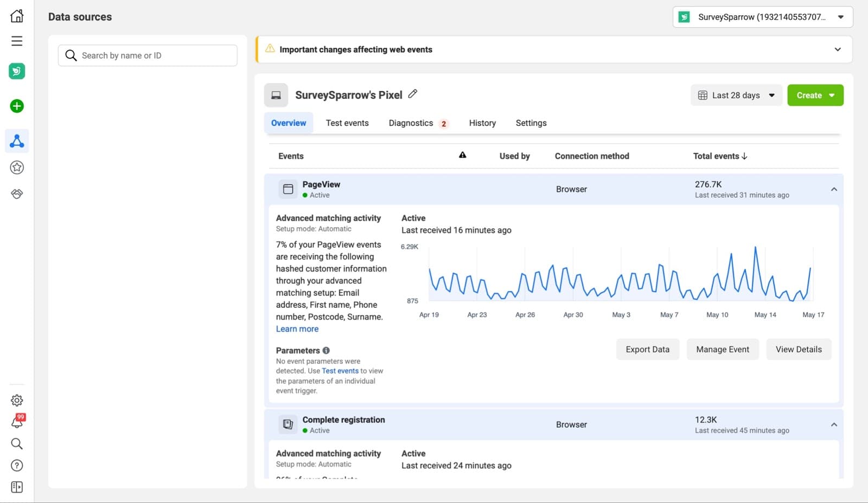Image resolution: width=868 pixels, height=503 pixels.
Task: Open the hamburger menu icon
Action: 17,41
